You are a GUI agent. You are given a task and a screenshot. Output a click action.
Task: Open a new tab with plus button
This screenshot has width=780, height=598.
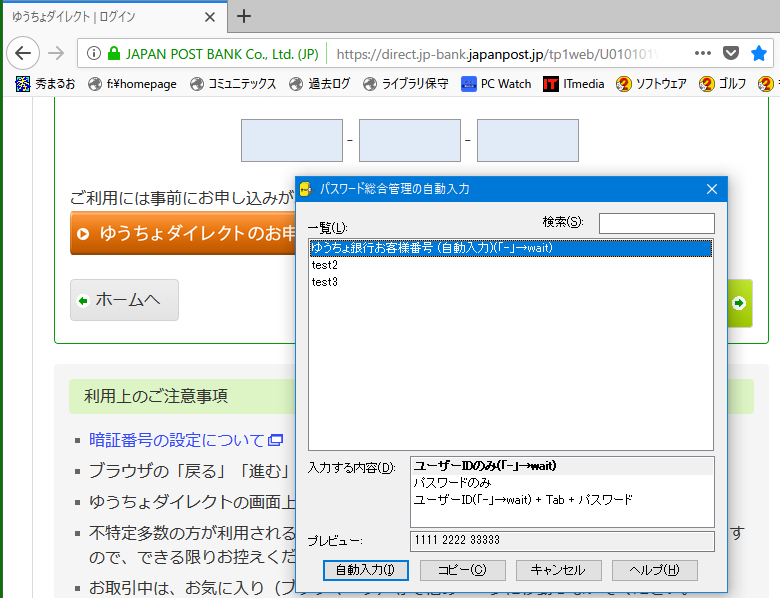[244, 16]
